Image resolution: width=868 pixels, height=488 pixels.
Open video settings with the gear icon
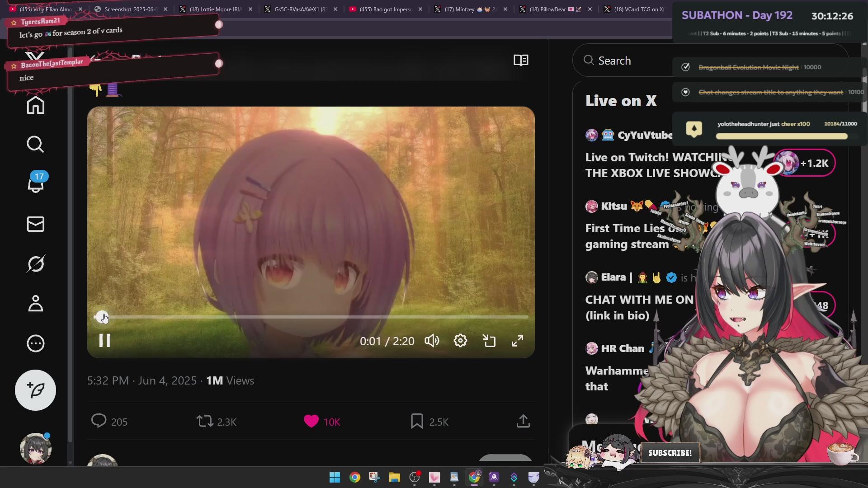tap(460, 341)
